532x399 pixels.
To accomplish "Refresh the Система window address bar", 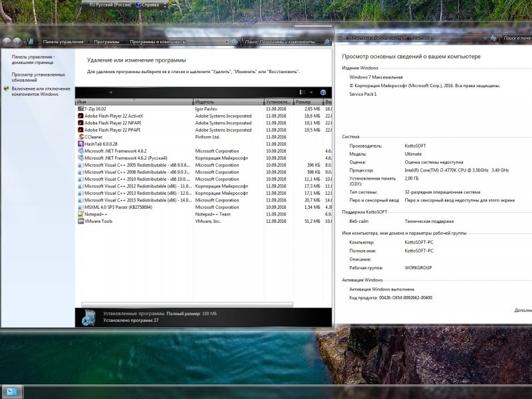I will point(493,39).
